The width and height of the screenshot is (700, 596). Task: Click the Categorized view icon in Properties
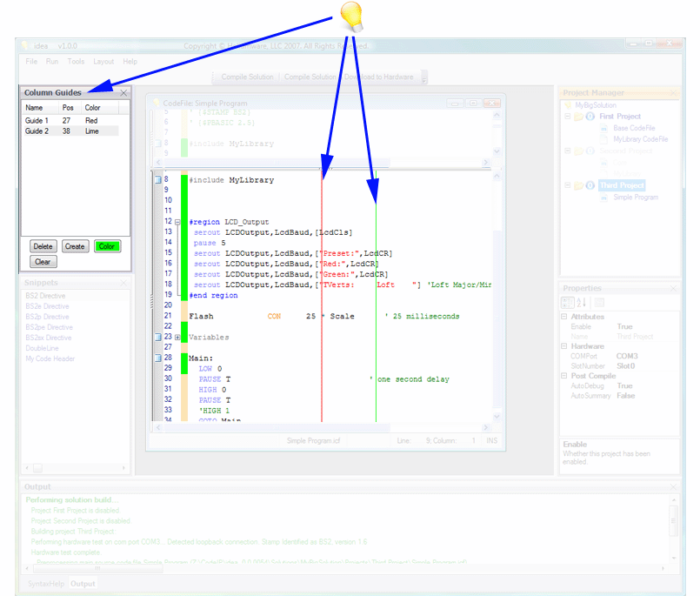568,302
